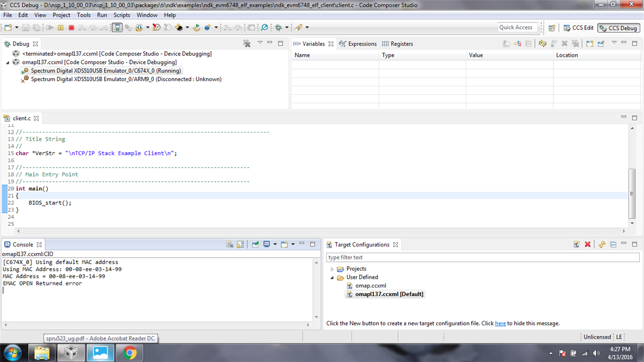Click Refresh icon in Target Configurations
Screen dimensions: 644x362
pyautogui.click(x=602, y=244)
